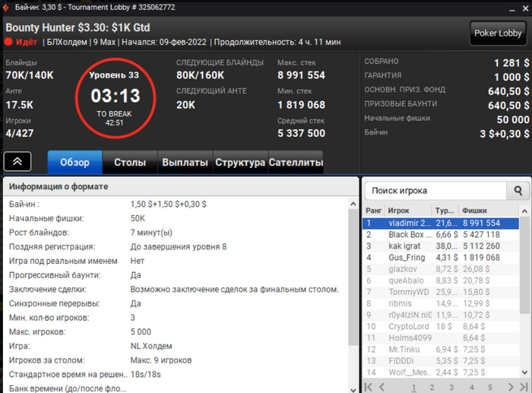Click the blinds value 70K/140K
The width and height of the screenshot is (532, 393).
[x=30, y=75]
